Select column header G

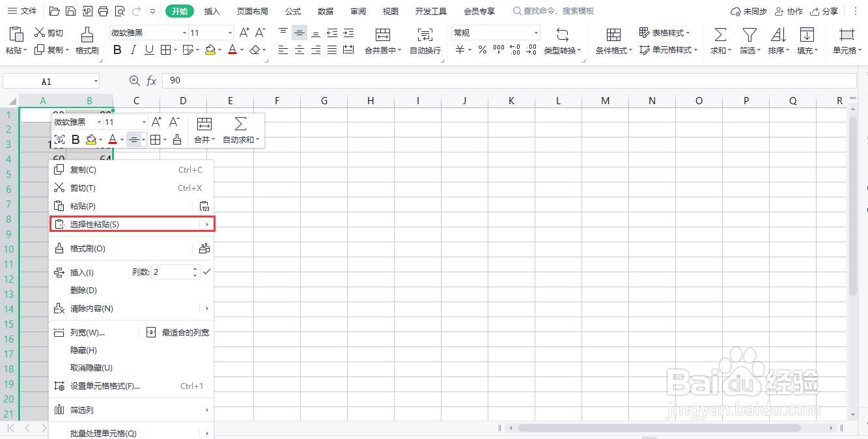pos(324,100)
